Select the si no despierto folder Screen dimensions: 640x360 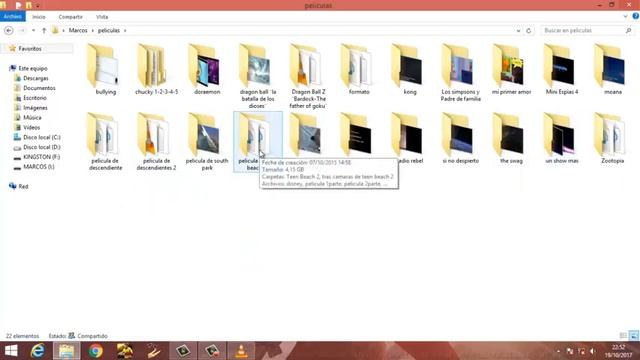point(460,139)
